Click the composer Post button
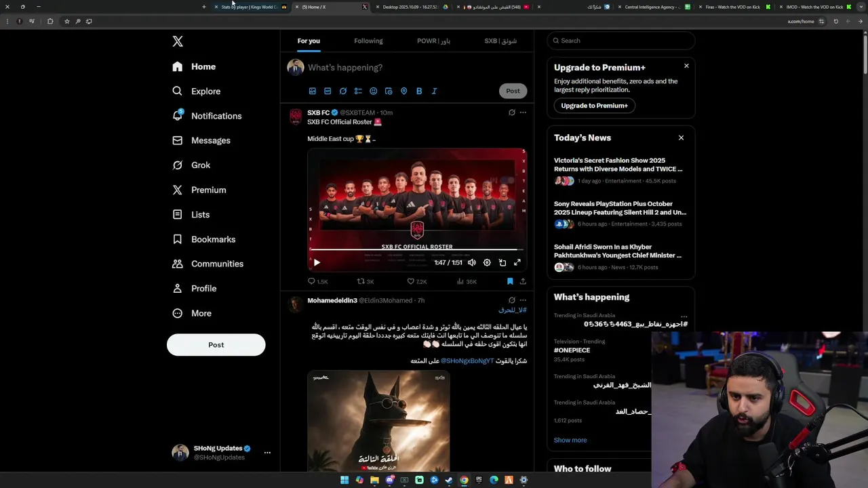The width and height of the screenshot is (868, 488). tap(513, 91)
